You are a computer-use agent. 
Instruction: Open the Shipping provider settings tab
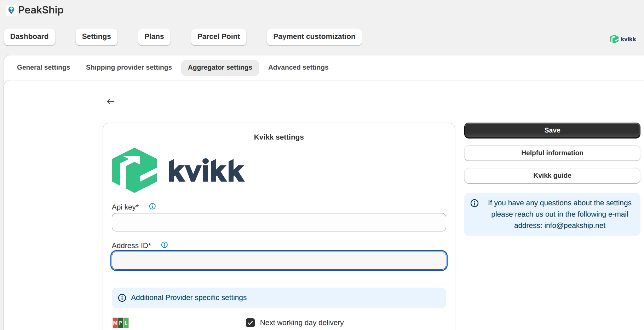(x=129, y=67)
